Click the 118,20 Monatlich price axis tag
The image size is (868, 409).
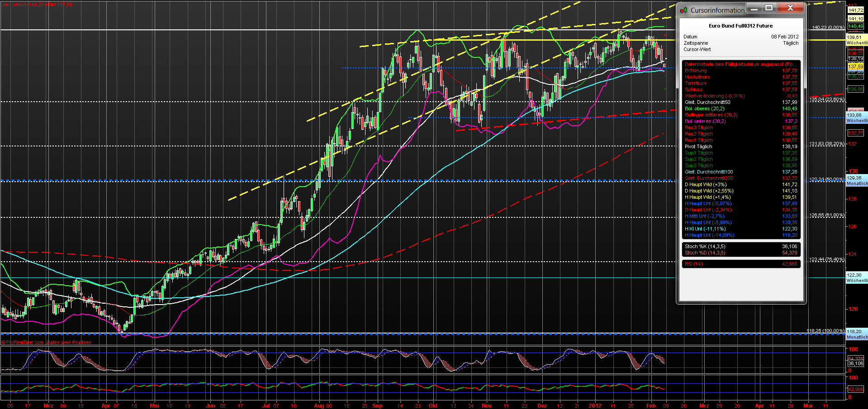pyautogui.click(x=857, y=334)
